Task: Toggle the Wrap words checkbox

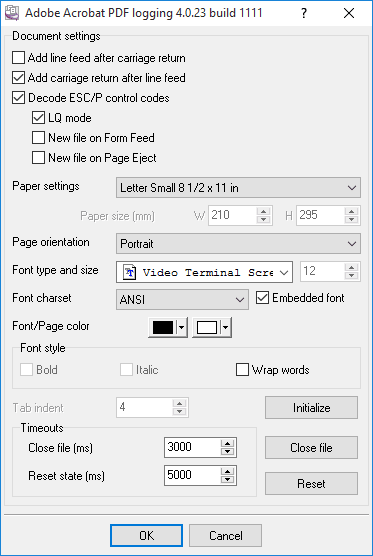Action: [x=242, y=369]
